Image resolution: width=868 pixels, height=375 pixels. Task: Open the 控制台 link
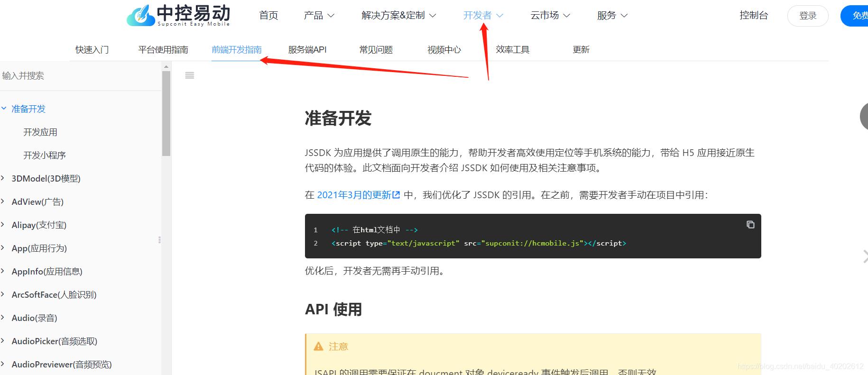click(754, 16)
